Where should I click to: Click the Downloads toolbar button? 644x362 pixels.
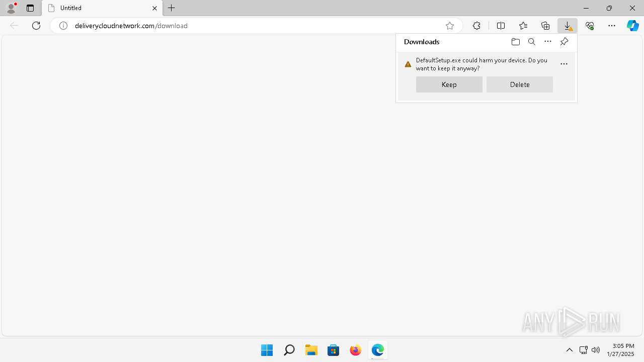click(568, 26)
